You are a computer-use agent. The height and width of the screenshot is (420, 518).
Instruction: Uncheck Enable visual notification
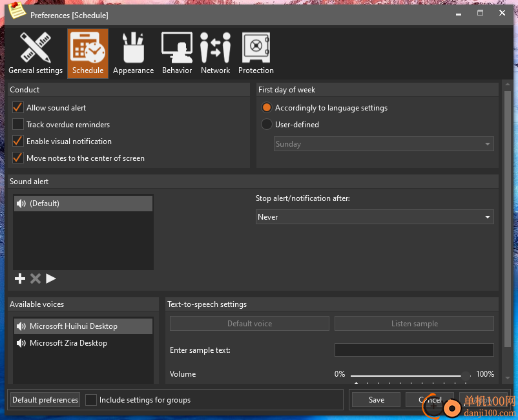[x=18, y=141]
